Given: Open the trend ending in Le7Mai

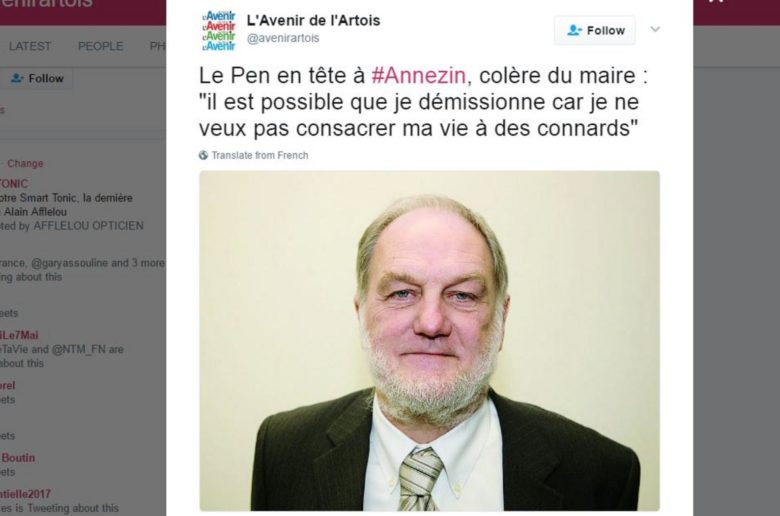Looking at the screenshot, I should (19, 335).
